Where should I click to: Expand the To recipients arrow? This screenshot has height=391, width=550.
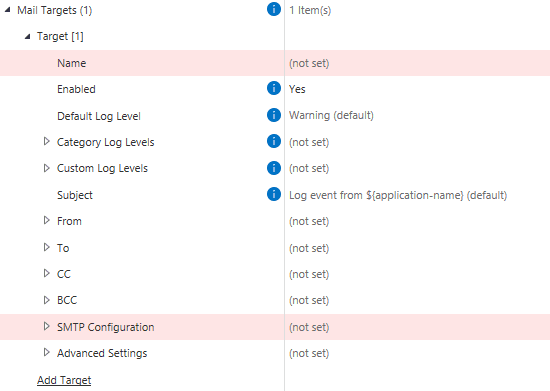coord(46,247)
